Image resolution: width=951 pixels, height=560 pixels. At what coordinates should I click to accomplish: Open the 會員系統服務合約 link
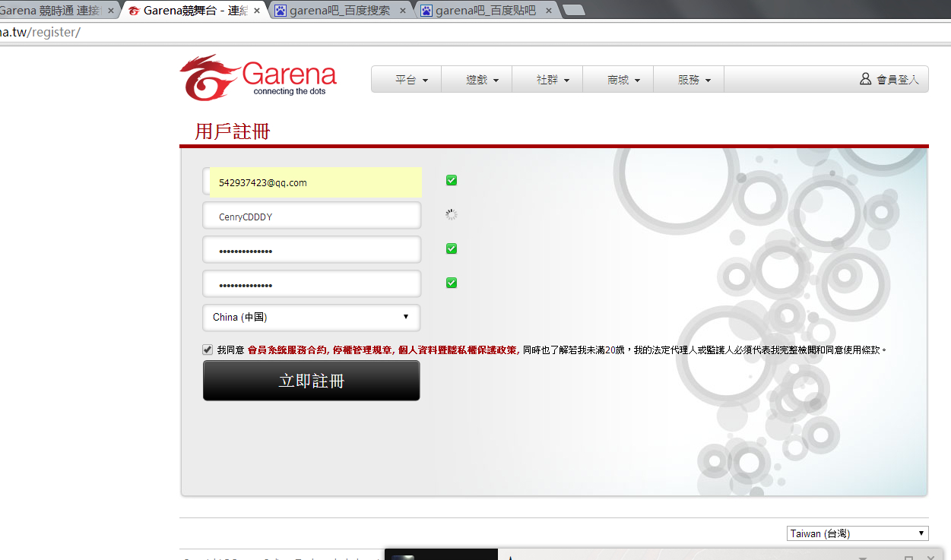pyautogui.click(x=288, y=350)
